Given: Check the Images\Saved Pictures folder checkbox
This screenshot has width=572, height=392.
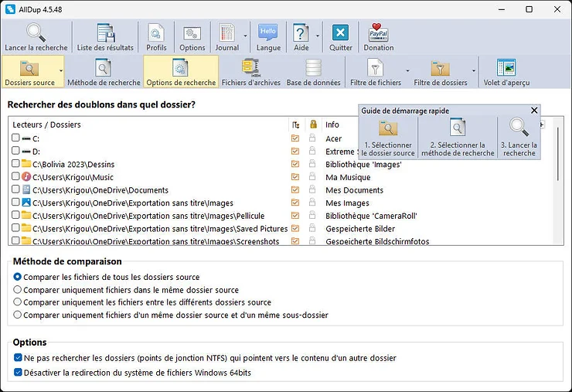Looking at the screenshot, I should 15,228.
